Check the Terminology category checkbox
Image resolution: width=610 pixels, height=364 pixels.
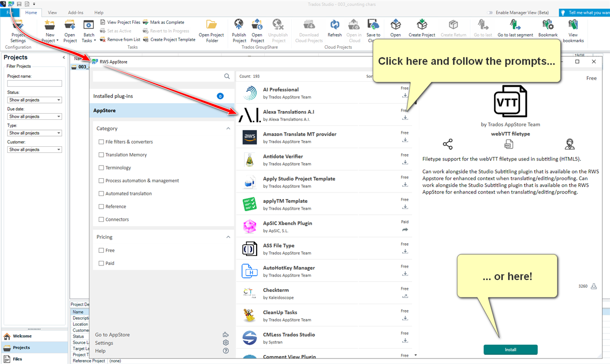(x=101, y=168)
